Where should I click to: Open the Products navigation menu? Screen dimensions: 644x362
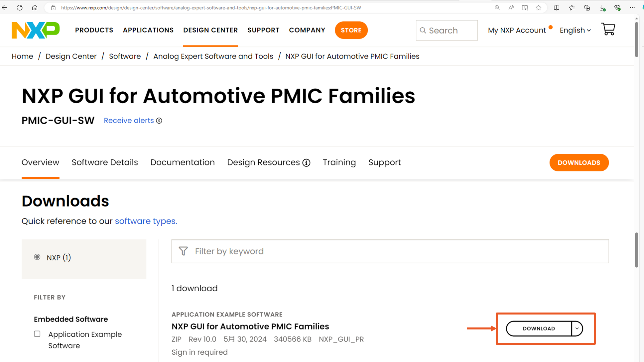coord(94,30)
